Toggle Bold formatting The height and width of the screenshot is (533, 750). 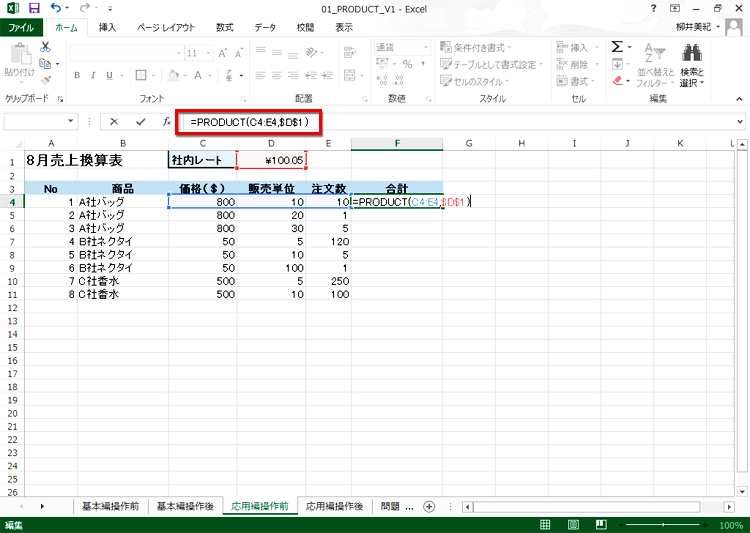tap(77, 75)
